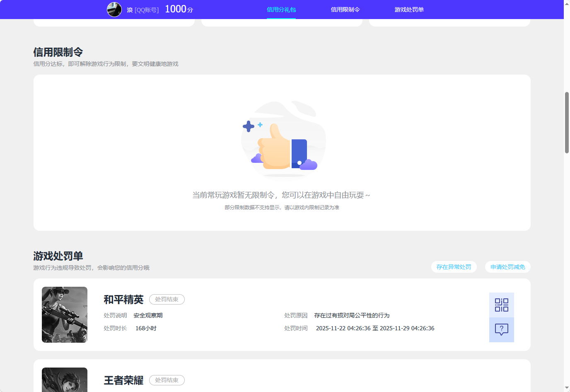Screen dimensions: 570x392
Task: Click the 168小时 penalty duration value
Action: [x=146, y=328]
